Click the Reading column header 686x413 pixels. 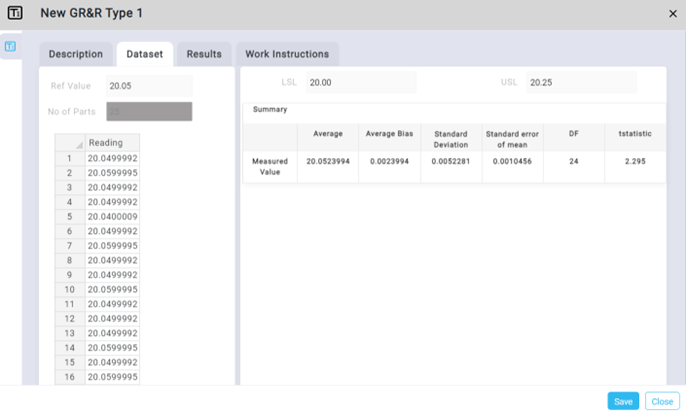(112, 143)
